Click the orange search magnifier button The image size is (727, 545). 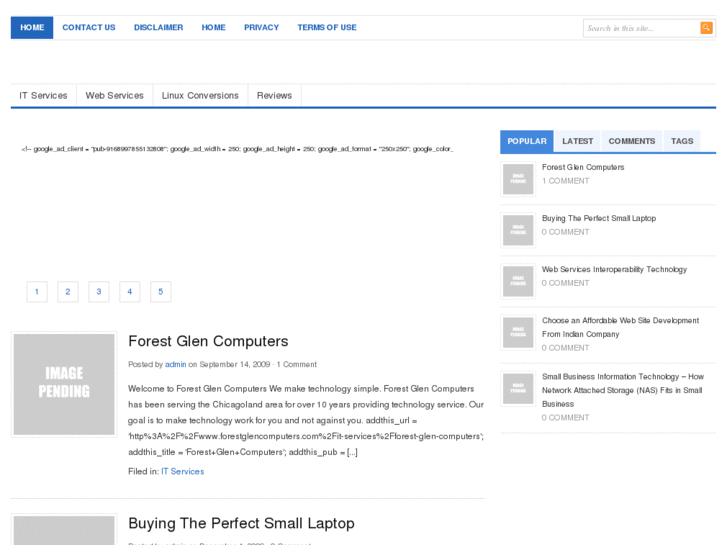click(706, 28)
